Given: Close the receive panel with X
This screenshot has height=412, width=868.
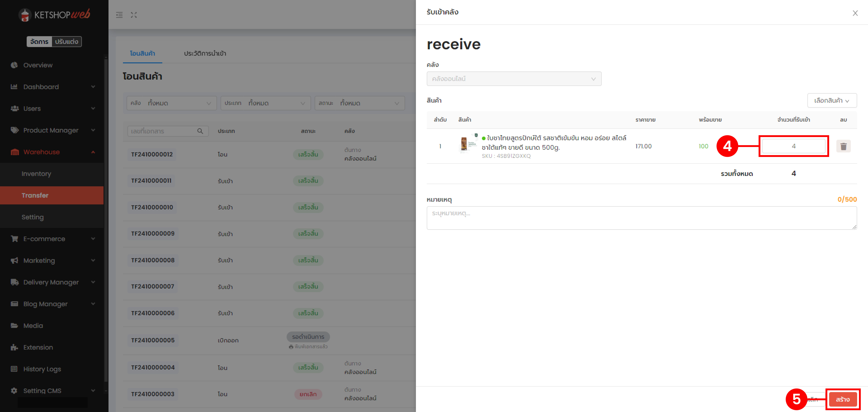Looking at the screenshot, I should [855, 13].
